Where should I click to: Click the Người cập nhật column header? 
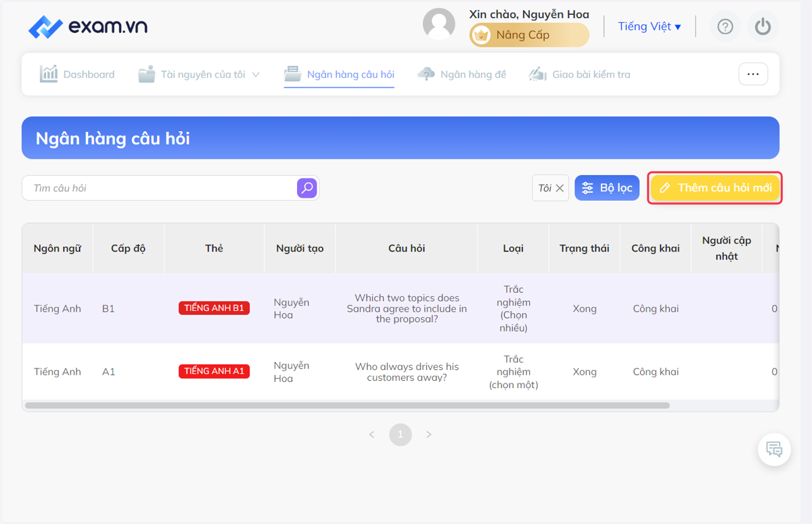pyautogui.click(x=727, y=248)
